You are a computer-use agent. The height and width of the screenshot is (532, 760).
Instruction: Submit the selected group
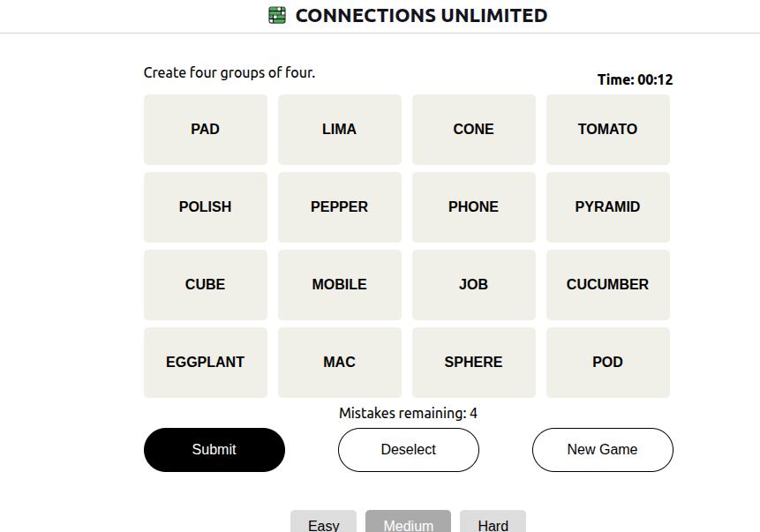(x=214, y=450)
